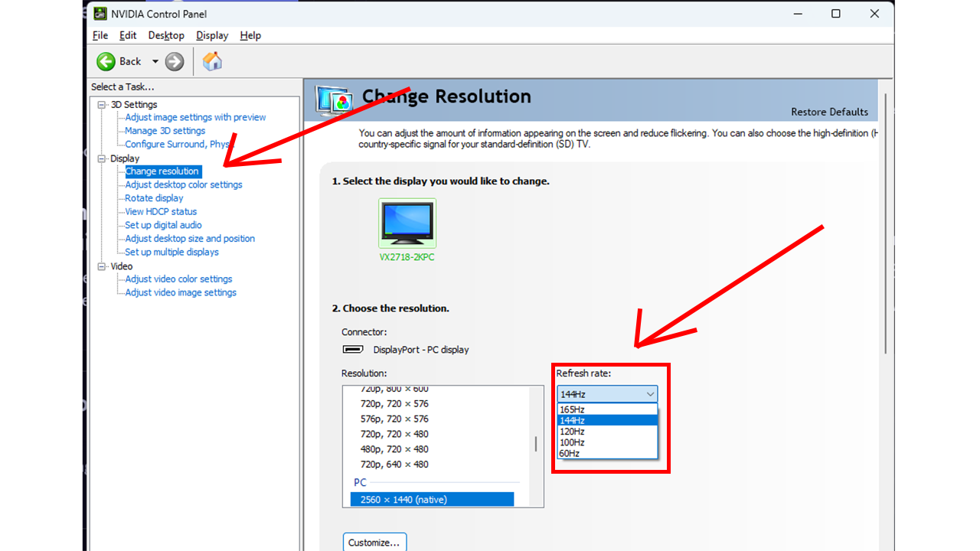Open Adjust desktop color settings
This screenshot has width=980, height=551.
(x=184, y=185)
